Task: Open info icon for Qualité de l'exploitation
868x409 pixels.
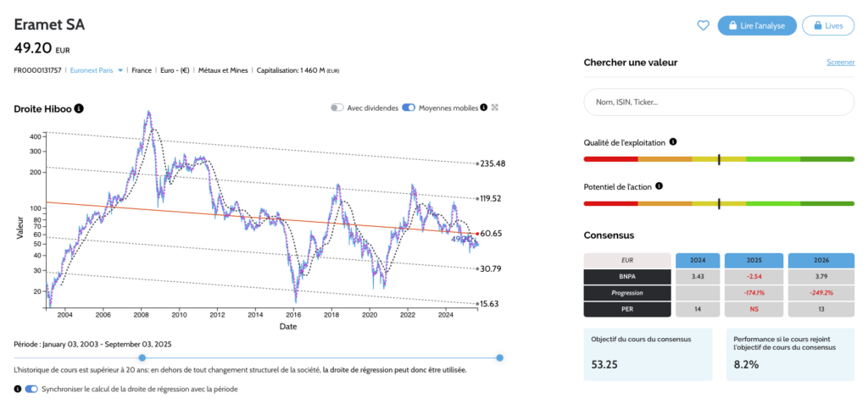Action: coord(673,142)
